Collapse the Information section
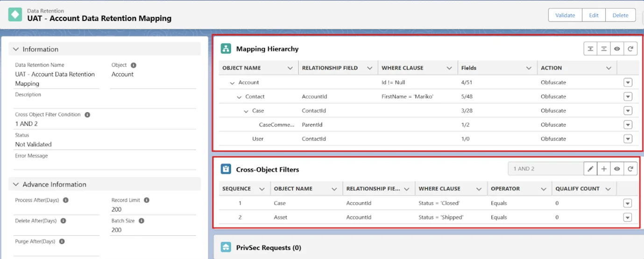 click(16, 49)
